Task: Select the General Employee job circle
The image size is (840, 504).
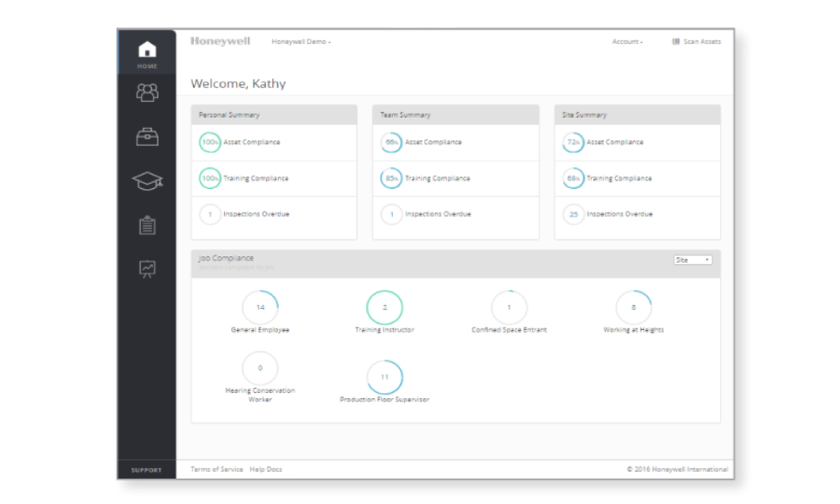Action: (x=260, y=307)
